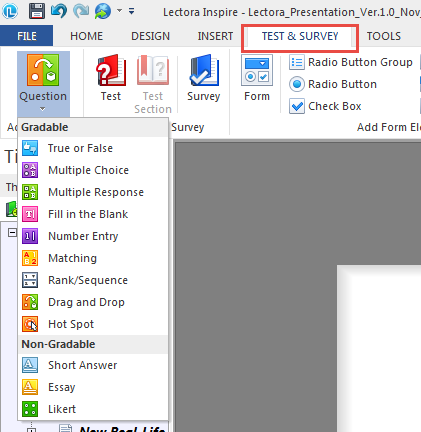Switch to the HOME ribbon tab
This screenshot has width=421, height=432.
pos(86,36)
